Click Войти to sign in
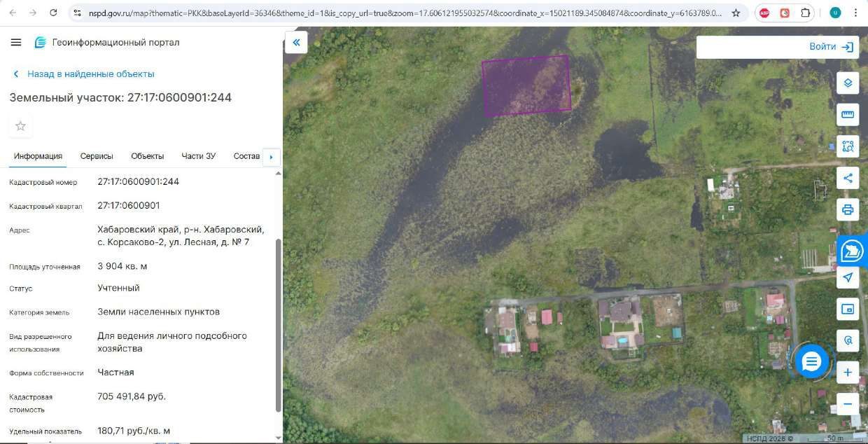 831,47
